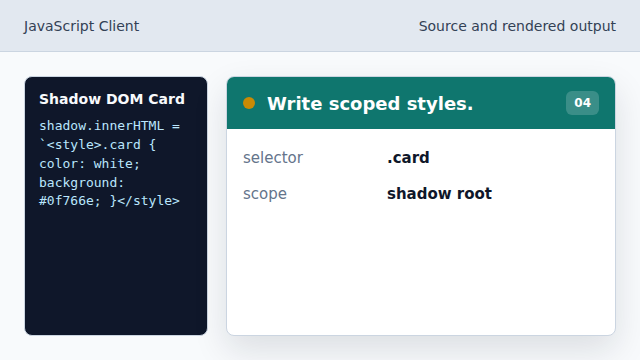Click the '.card' value

click(x=408, y=158)
